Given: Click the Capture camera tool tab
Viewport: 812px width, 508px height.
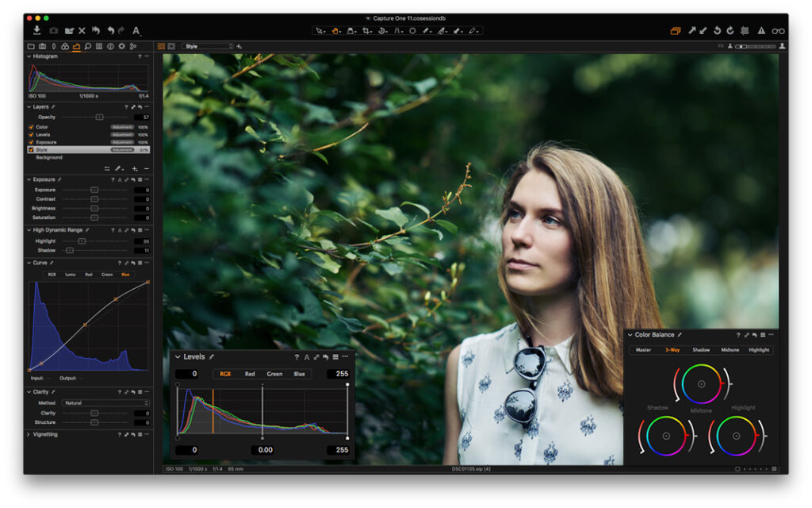Looking at the screenshot, I should pyautogui.click(x=43, y=46).
